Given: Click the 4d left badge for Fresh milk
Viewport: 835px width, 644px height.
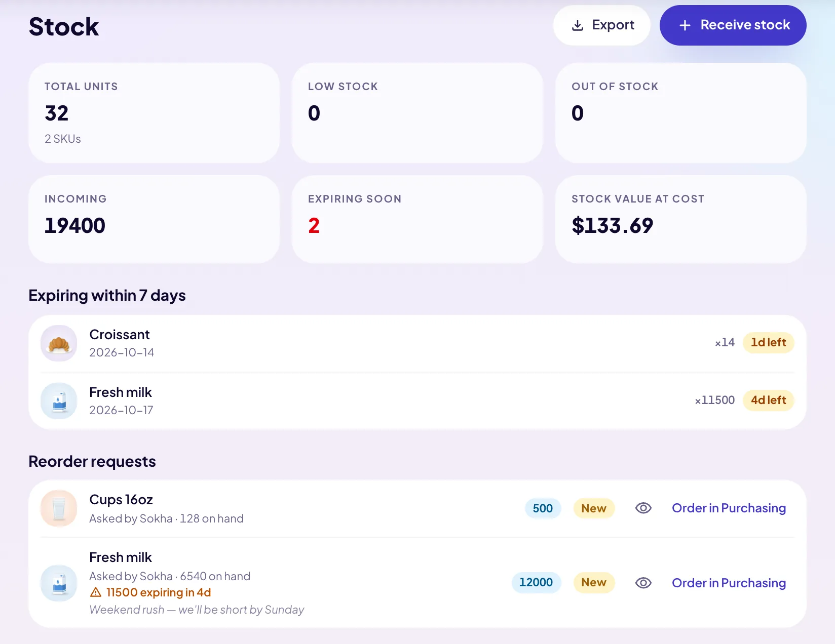Looking at the screenshot, I should 768,400.
